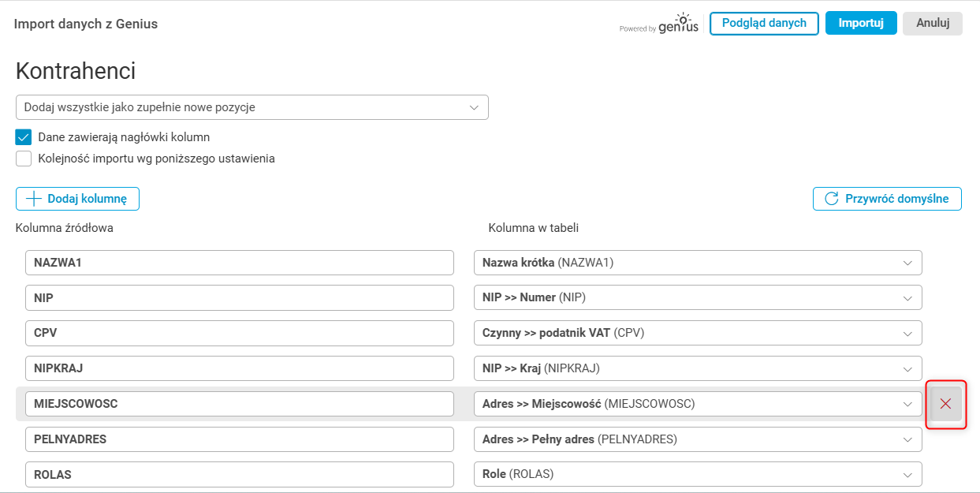Expand the 'Nazwa krótka (NAZWA1)' column dropdown
Image resolution: width=980 pixels, height=493 pixels.
click(697, 263)
